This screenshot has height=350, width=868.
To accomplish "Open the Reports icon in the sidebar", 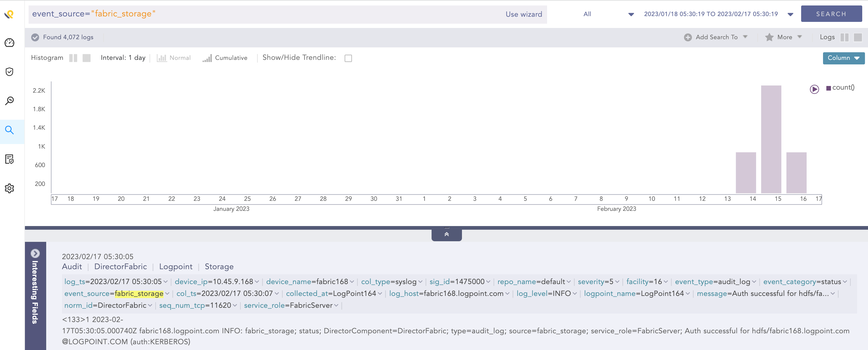I will [9, 159].
